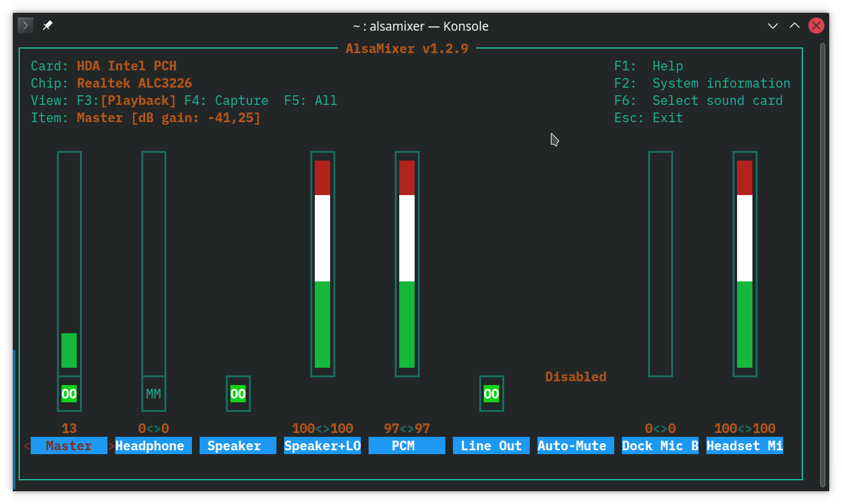Viewport: 842px width, 504px height.
Task: Click the window title alsamixer — Konsole
Action: pos(421,26)
